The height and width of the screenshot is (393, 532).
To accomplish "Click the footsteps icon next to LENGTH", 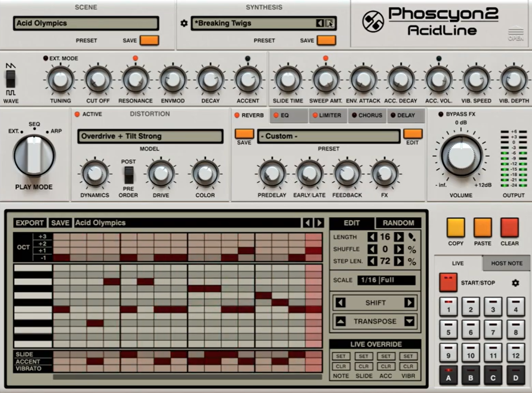I will [x=412, y=237].
